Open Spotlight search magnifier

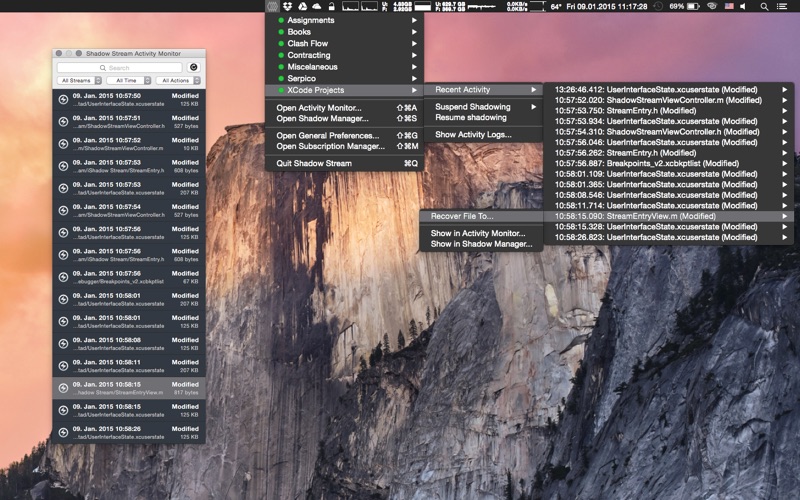pos(764,6)
